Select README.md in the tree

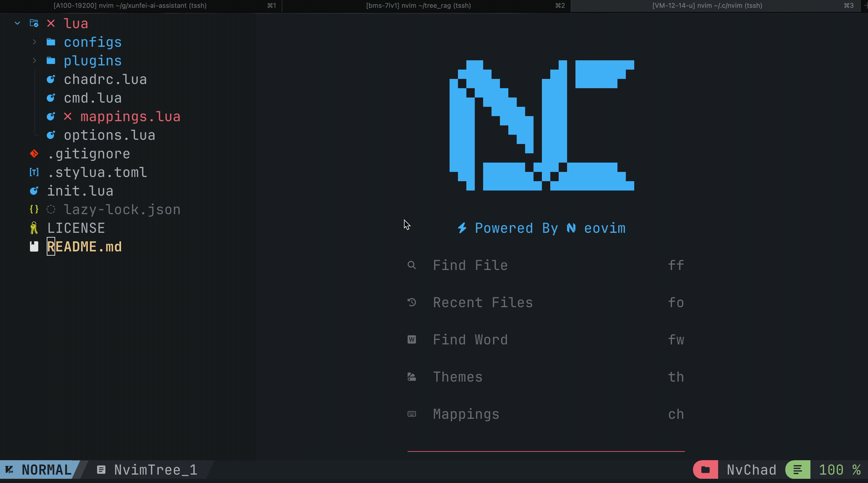(84, 247)
